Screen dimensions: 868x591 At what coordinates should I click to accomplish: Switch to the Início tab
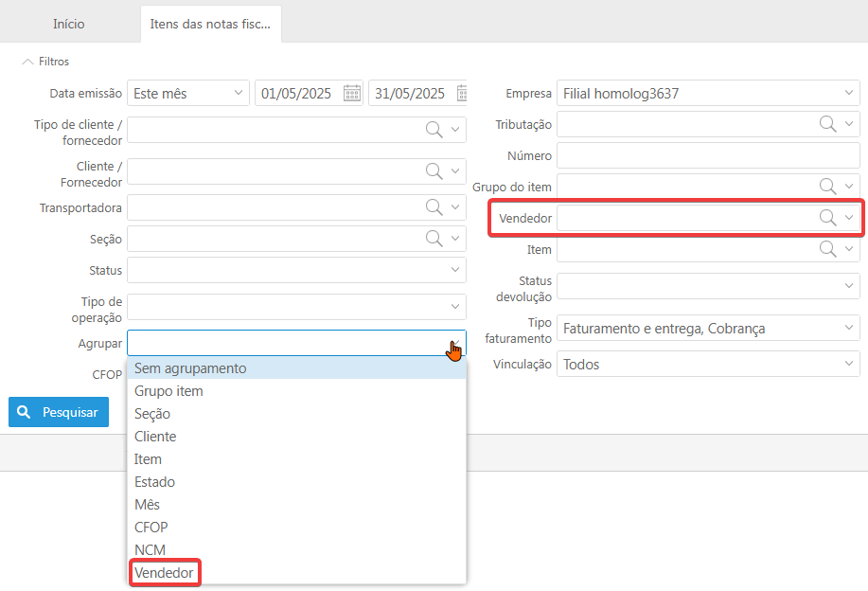click(69, 24)
